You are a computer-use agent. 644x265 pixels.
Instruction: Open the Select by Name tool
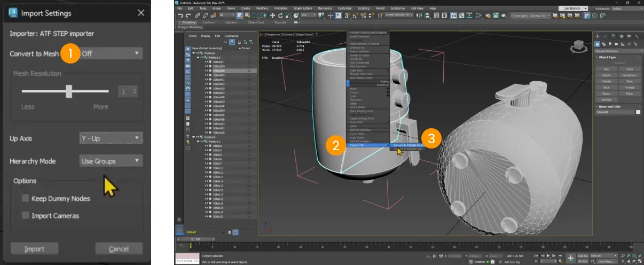tap(247, 15)
